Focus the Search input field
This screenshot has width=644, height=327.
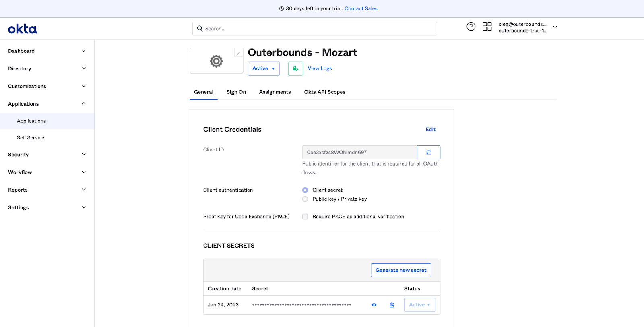tap(315, 29)
